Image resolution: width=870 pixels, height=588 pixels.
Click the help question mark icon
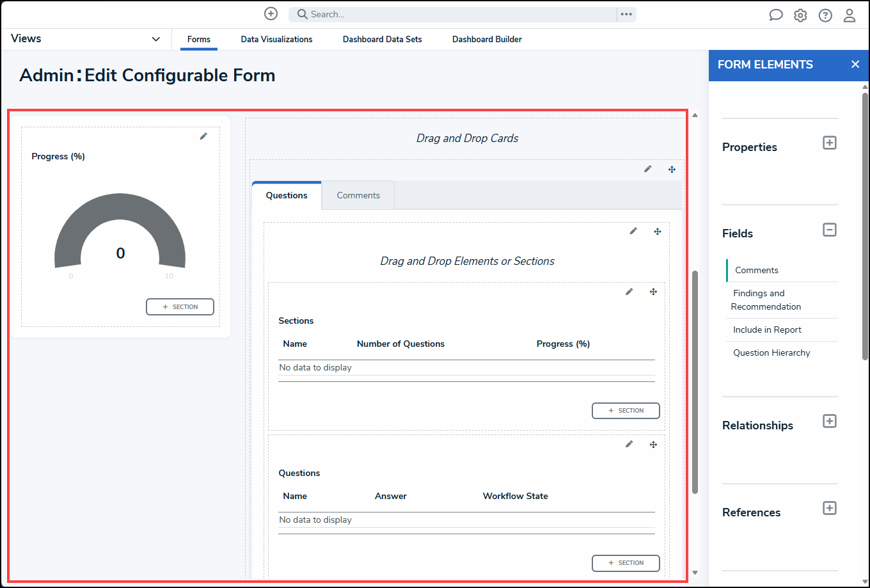tap(825, 15)
